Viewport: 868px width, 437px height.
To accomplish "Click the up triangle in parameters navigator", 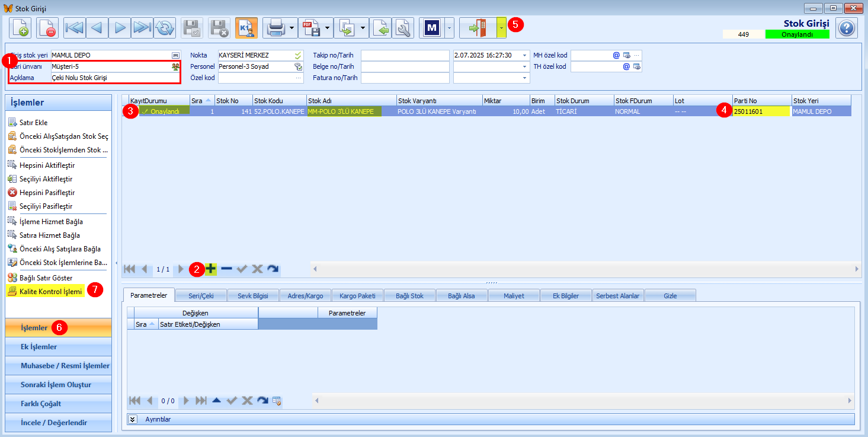I will tap(216, 401).
